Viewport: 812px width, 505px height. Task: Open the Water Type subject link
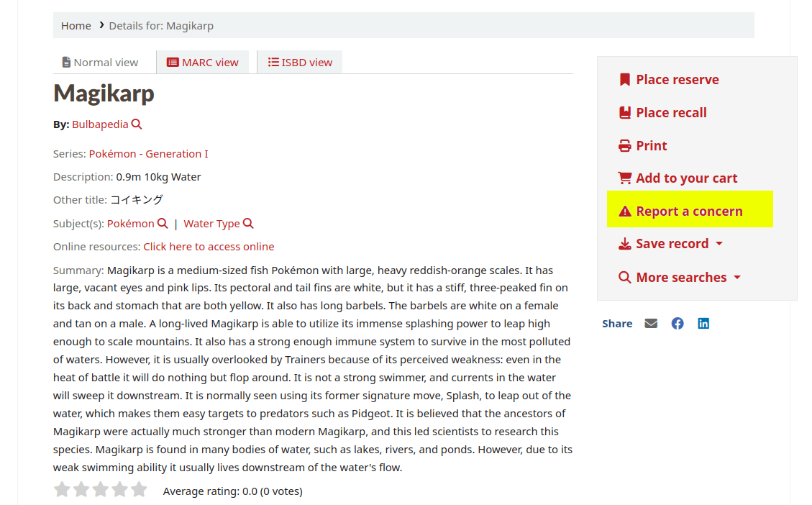tap(211, 224)
